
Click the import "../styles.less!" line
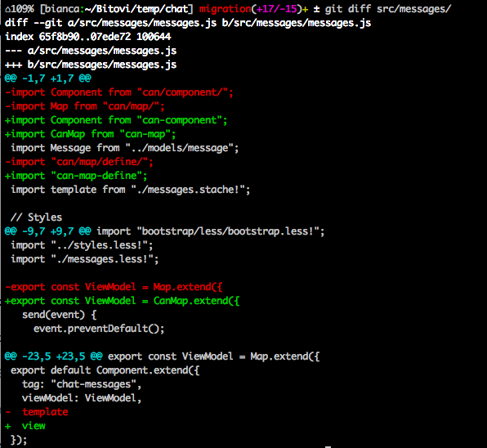[x=82, y=245]
